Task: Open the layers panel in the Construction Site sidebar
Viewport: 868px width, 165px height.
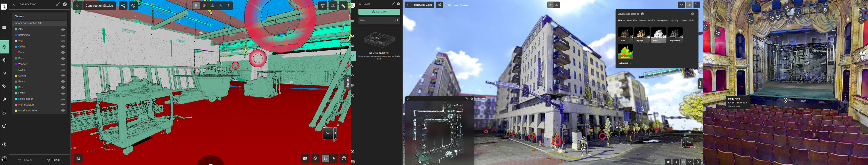Action: [4, 73]
